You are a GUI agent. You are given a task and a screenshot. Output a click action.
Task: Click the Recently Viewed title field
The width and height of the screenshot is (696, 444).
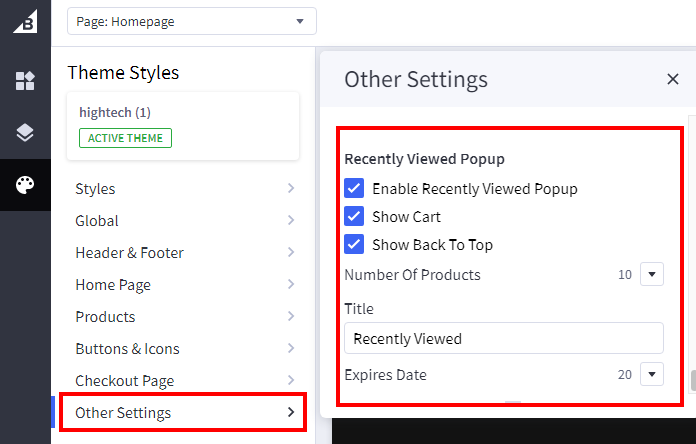(x=504, y=338)
